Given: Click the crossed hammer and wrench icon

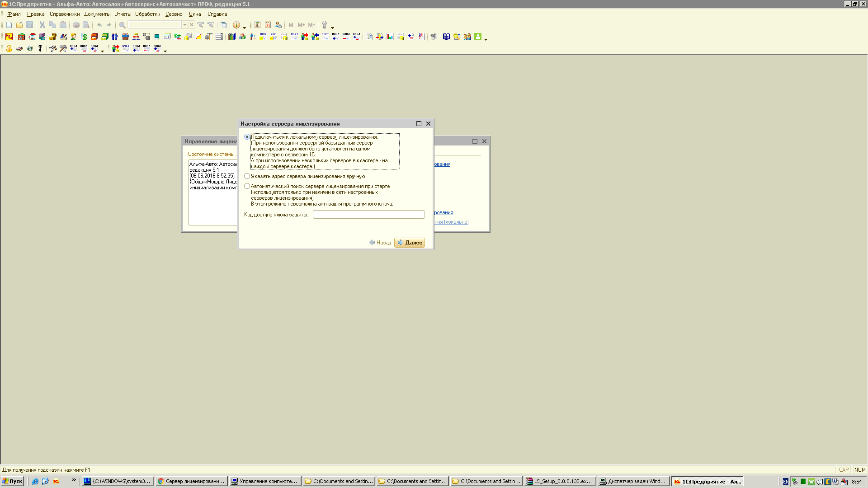Looking at the screenshot, I should (63, 48).
